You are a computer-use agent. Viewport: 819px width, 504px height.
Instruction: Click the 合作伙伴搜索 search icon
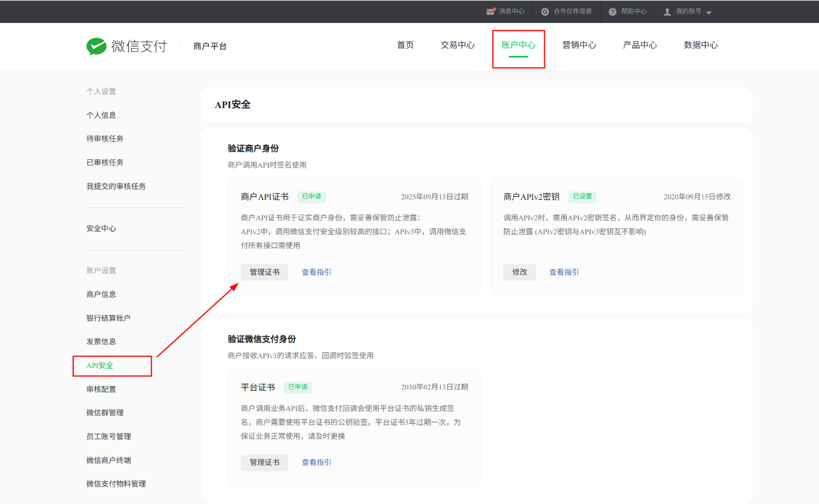coord(545,11)
